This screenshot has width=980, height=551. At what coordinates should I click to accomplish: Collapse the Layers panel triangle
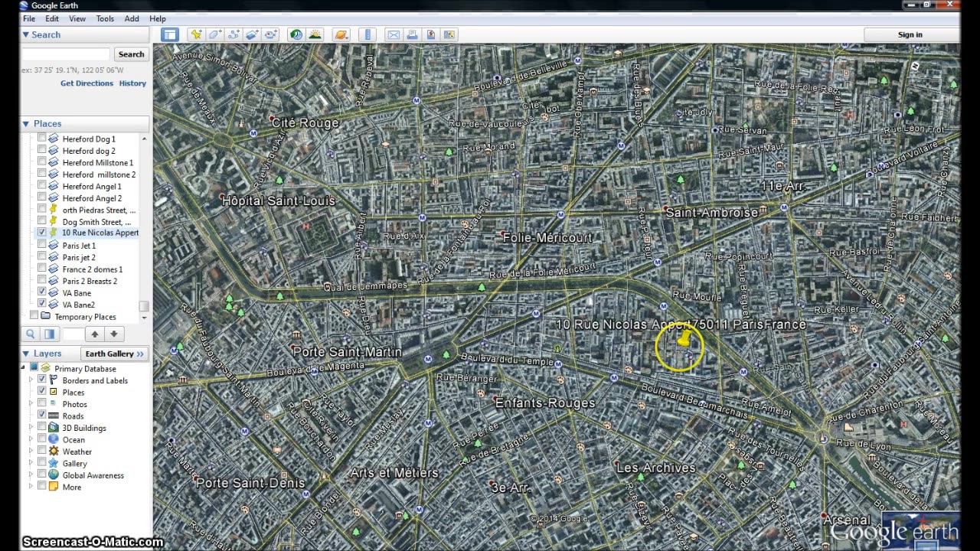tap(25, 354)
